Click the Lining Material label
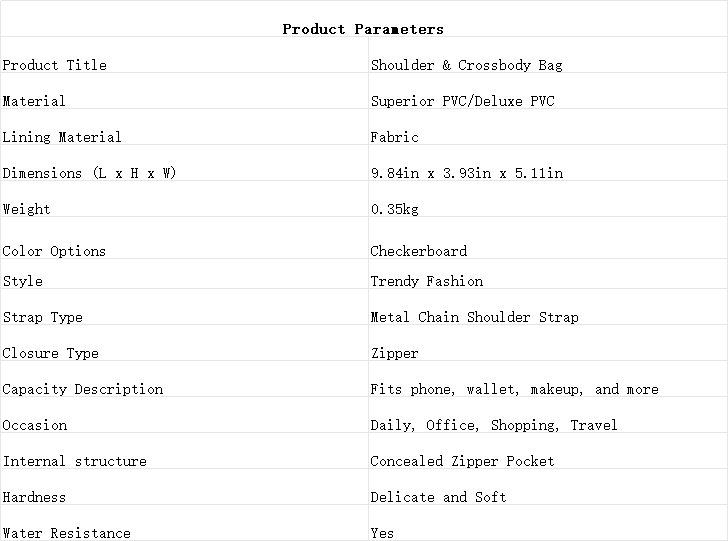728x541 pixels. 62,137
